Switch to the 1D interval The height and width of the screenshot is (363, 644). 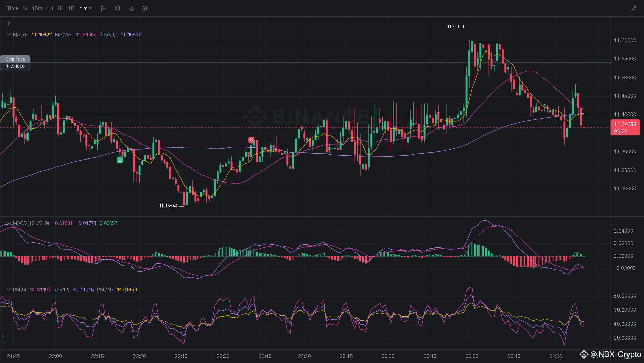(71, 8)
